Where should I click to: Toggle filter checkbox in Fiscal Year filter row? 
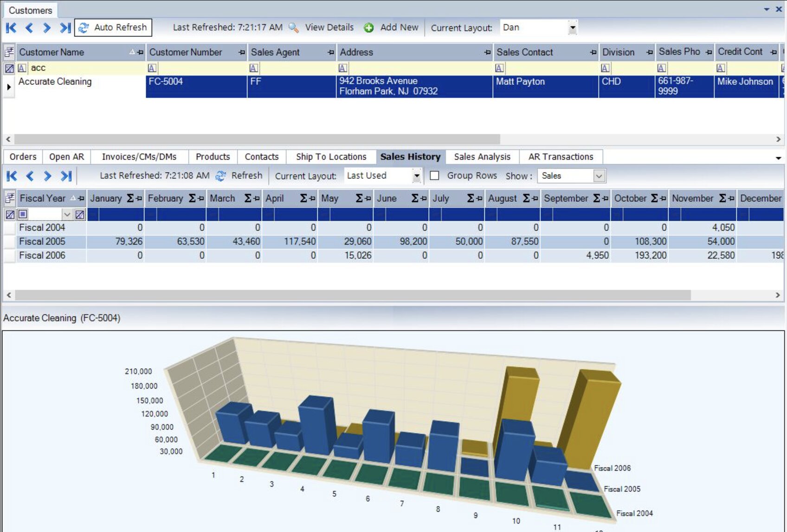pos(23,214)
